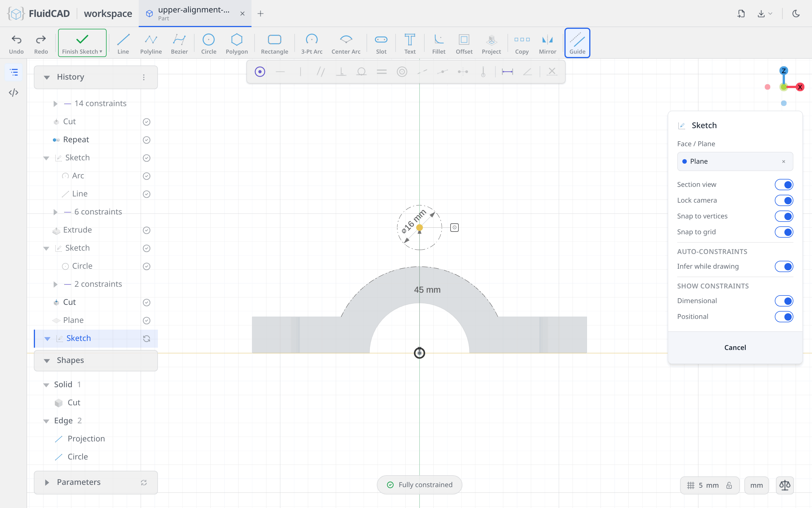
Task: Click the Cancel button in Sketch panel
Action: pyautogui.click(x=735, y=347)
